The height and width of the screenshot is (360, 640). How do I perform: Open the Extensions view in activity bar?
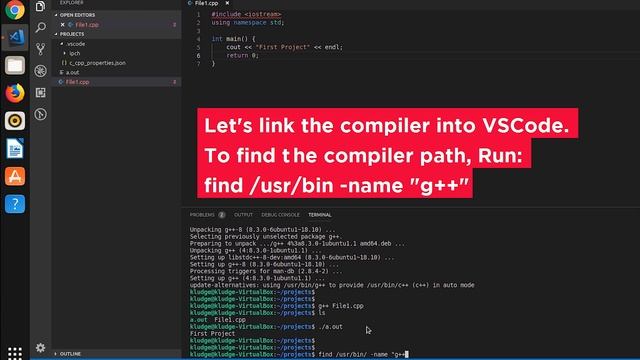pyautogui.click(x=40, y=93)
